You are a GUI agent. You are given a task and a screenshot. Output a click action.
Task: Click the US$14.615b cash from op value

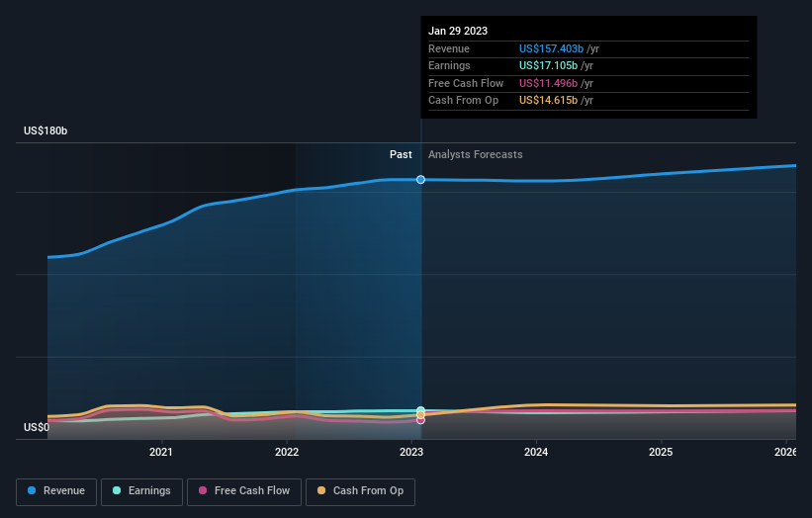click(x=548, y=101)
